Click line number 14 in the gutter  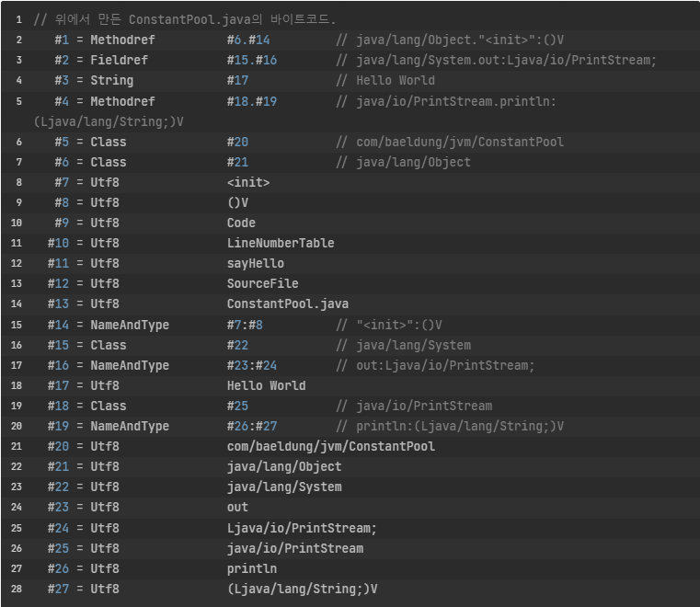[x=17, y=303]
